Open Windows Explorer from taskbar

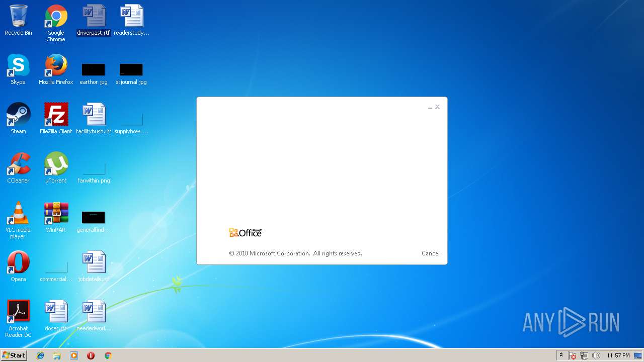(x=57, y=355)
